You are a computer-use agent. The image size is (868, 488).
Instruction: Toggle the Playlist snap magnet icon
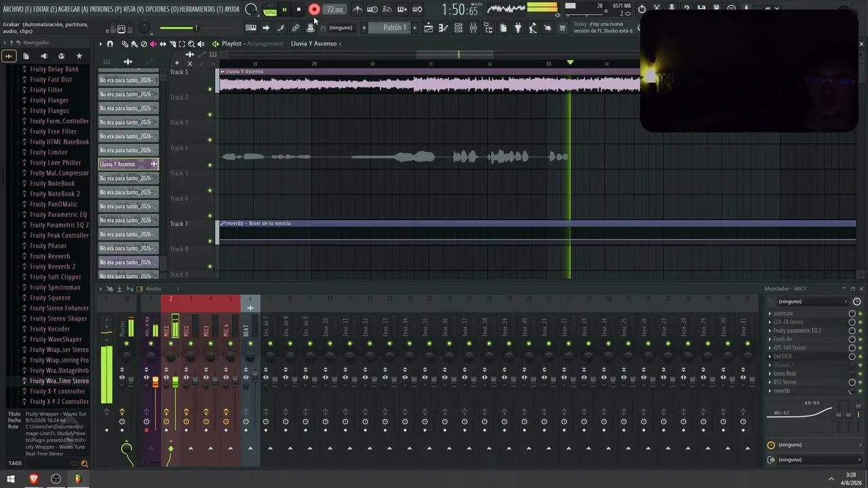pyautogui.click(x=110, y=44)
